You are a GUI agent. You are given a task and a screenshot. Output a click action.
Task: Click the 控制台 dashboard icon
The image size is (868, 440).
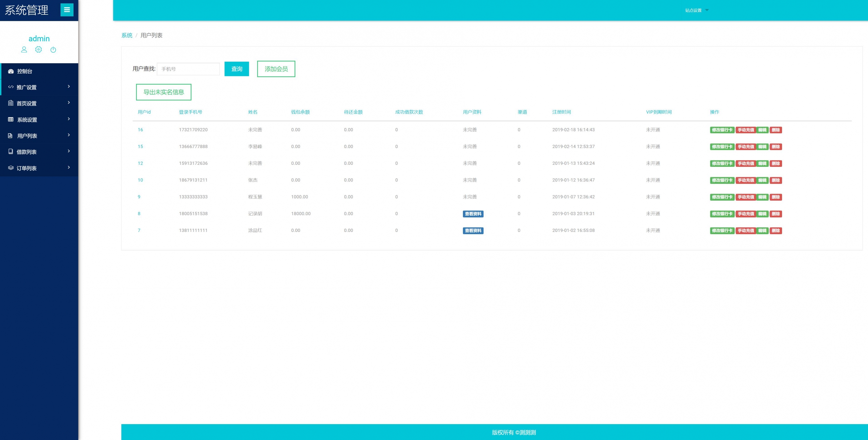pos(11,71)
